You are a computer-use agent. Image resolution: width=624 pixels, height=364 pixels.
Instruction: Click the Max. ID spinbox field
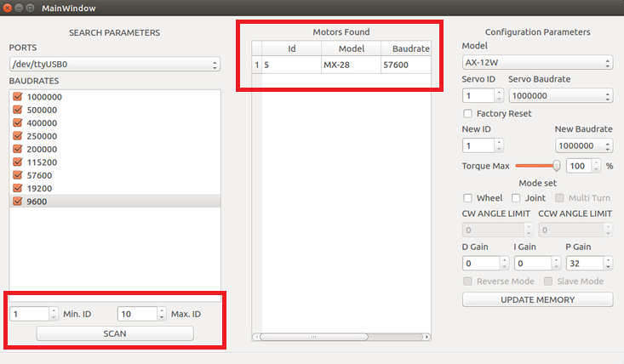[x=135, y=314]
